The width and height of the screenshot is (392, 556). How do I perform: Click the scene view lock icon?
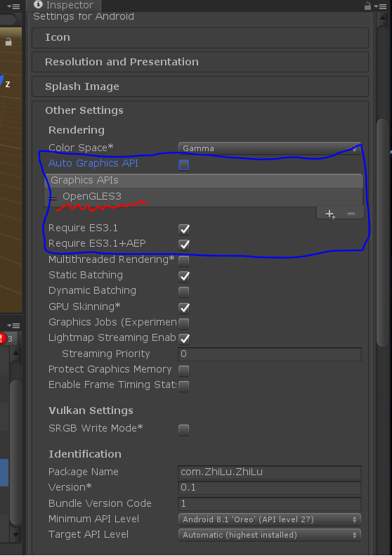pyautogui.click(x=8, y=42)
